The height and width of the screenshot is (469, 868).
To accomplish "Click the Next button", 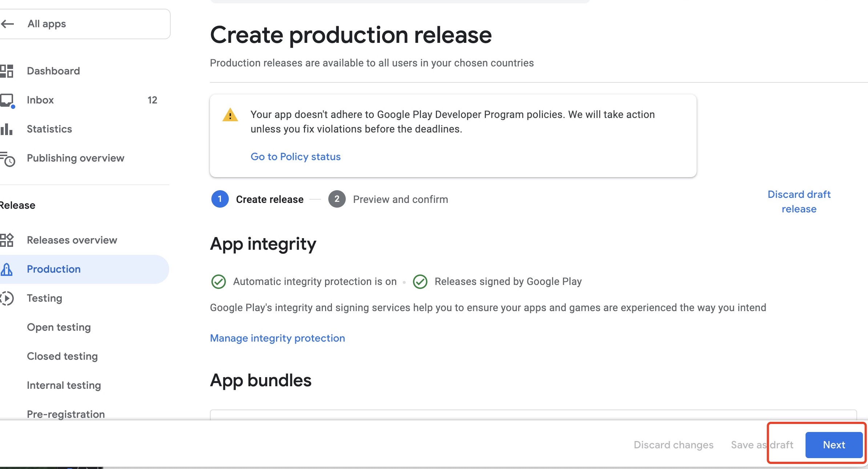I will click(834, 445).
